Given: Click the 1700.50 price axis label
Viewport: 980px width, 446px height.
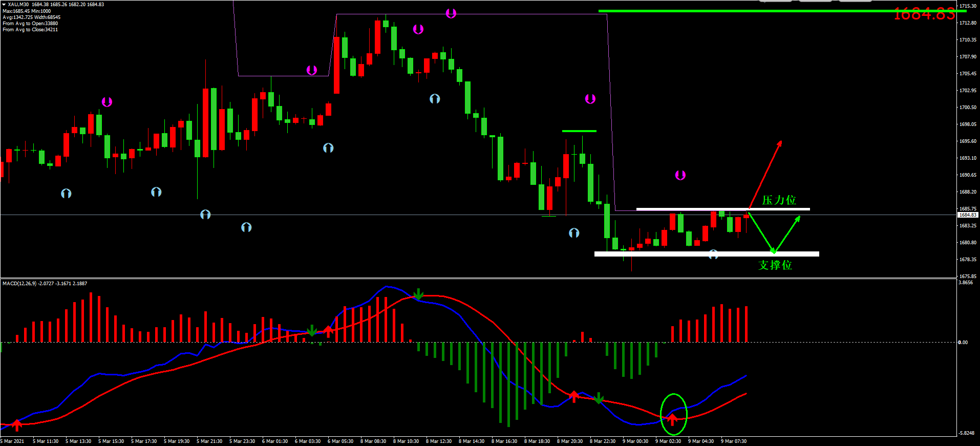Looking at the screenshot, I should [x=968, y=108].
